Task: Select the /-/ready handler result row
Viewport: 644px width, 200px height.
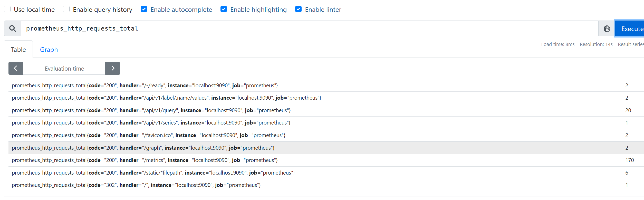Action: click(x=326, y=85)
